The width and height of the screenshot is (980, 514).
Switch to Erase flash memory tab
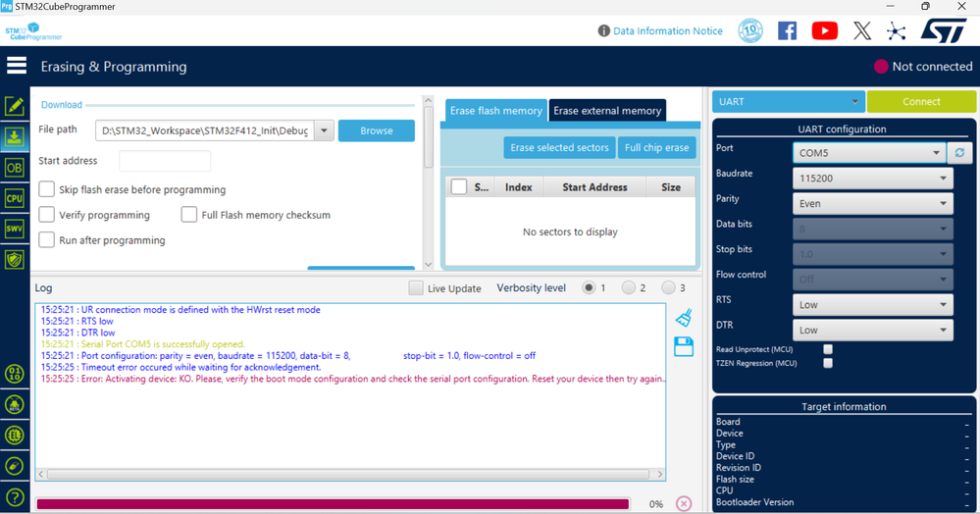click(495, 111)
